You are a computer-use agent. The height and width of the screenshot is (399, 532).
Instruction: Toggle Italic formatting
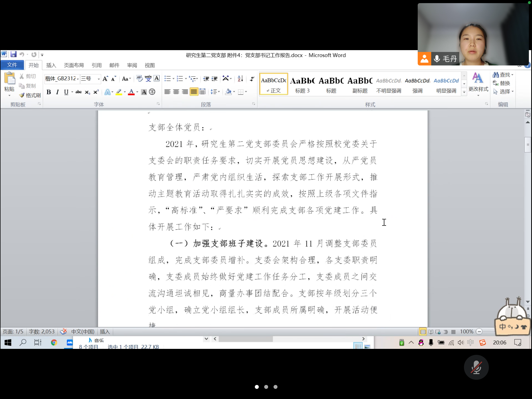(57, 92)
